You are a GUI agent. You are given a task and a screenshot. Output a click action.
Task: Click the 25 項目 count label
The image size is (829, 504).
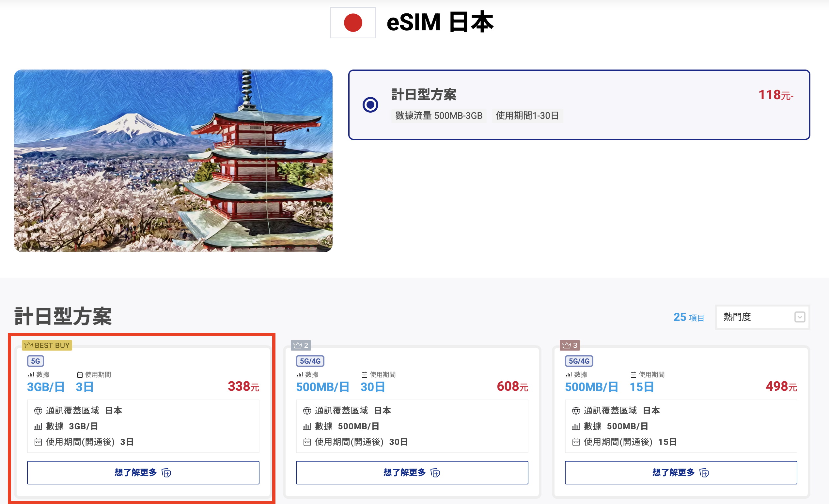[688, 317]
